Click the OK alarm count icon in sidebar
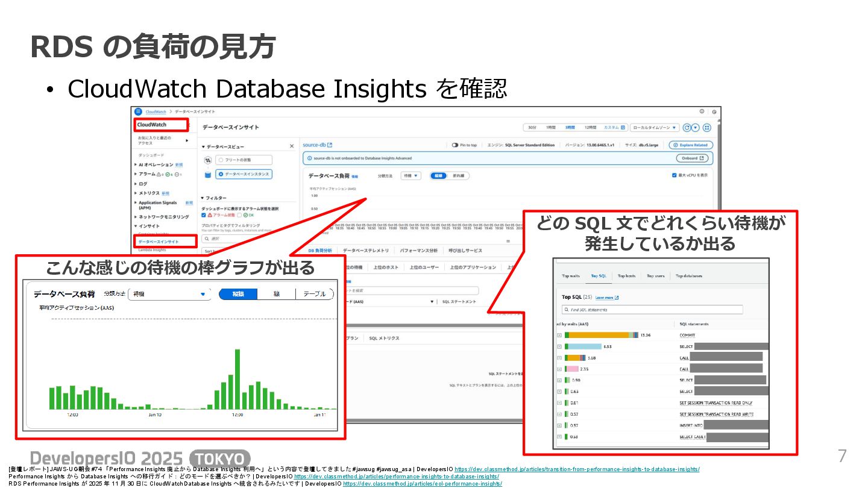868x488 pixels. (168, 174)
